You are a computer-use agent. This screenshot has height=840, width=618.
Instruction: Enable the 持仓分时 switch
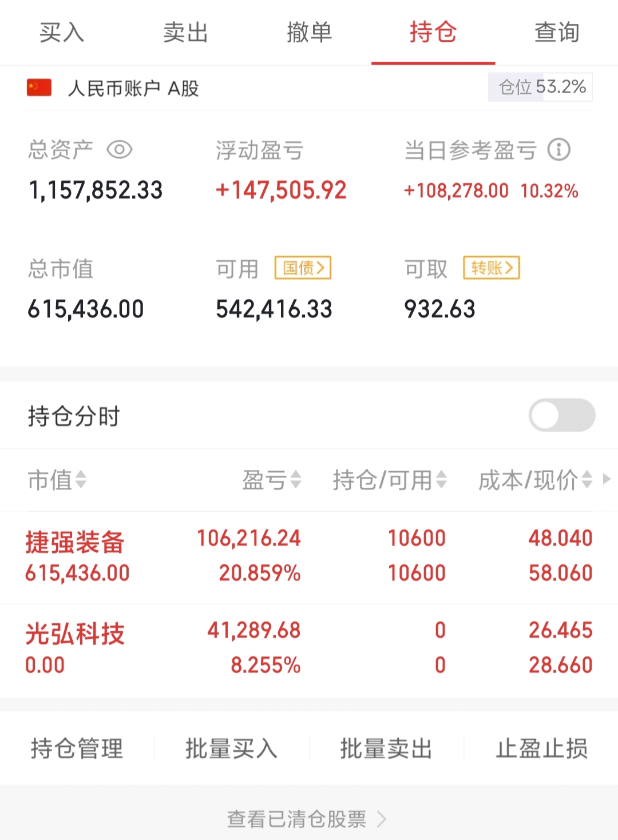coord(562,415)
